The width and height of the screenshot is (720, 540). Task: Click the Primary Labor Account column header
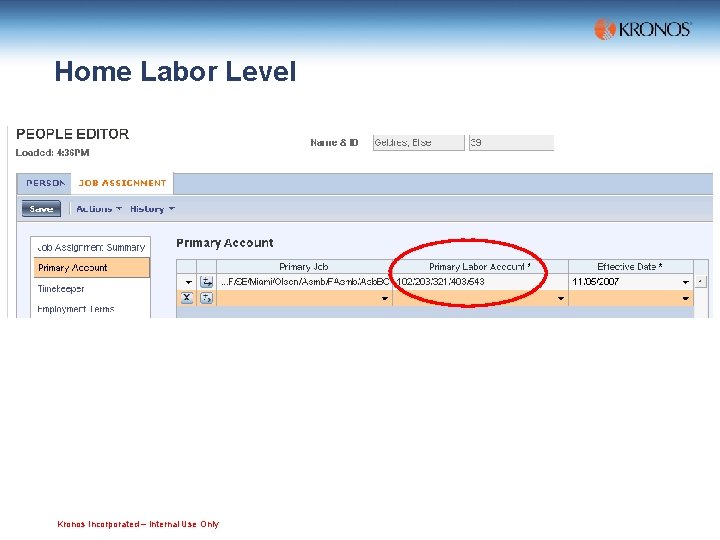tap(480, 267)
